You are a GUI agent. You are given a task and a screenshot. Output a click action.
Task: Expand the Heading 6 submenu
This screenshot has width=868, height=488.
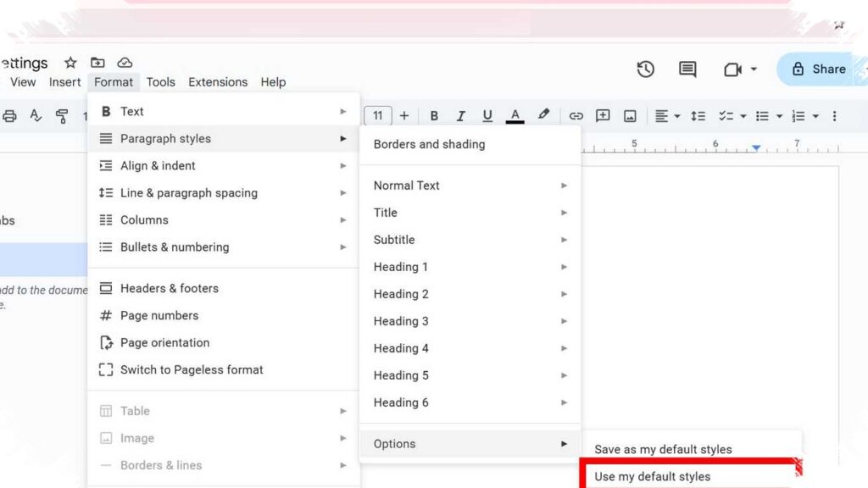pos(470,402)
